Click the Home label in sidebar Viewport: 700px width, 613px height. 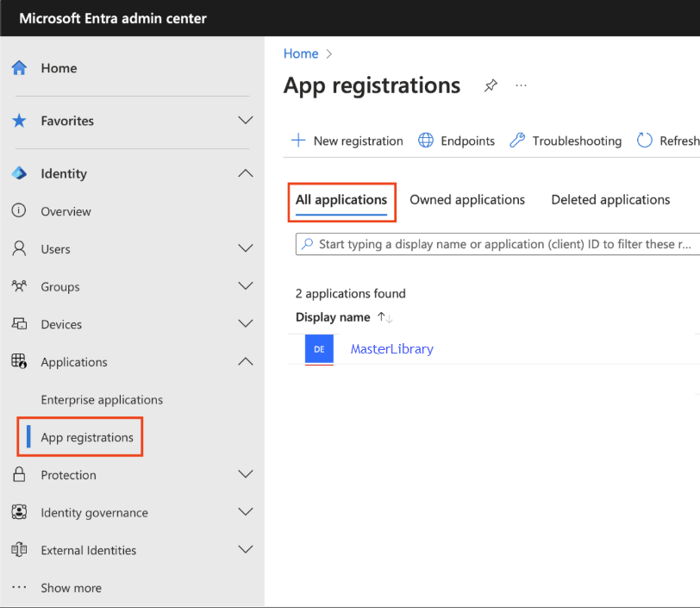59,68
